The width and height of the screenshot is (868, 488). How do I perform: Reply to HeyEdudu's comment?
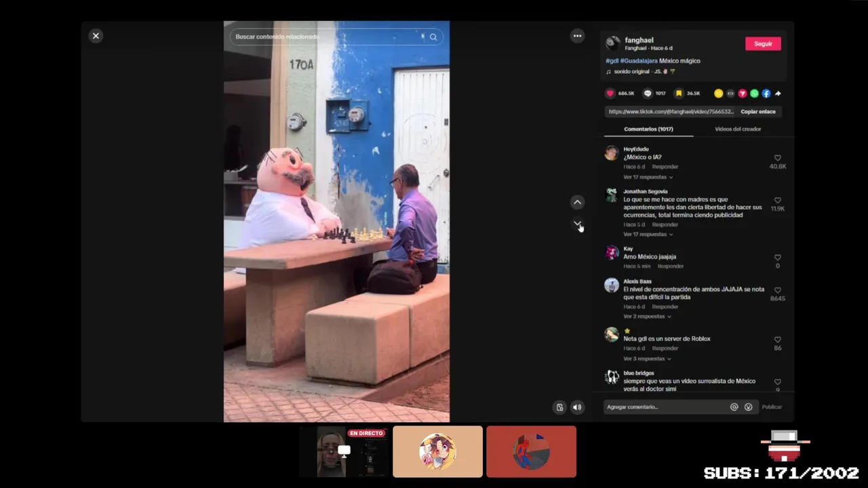(665, 167)
